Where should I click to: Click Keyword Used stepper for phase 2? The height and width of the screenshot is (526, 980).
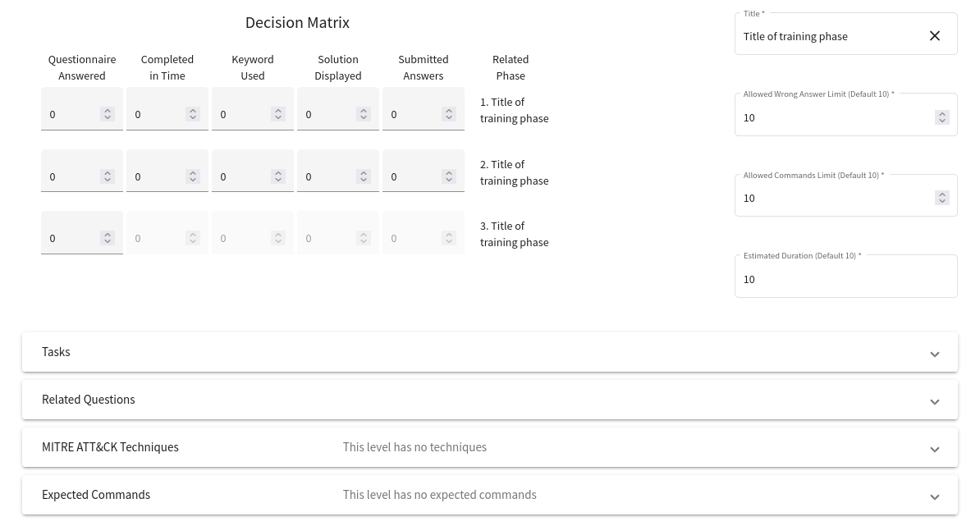(278, 176)
